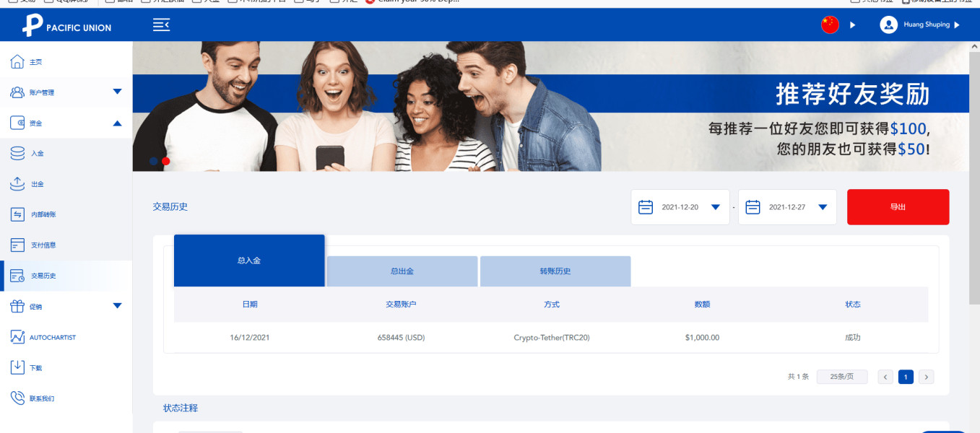The image size is (980, 433).
Task: Open 联系我们 contact phone icon
Action: pyautogui.click(x=17, y=398)
